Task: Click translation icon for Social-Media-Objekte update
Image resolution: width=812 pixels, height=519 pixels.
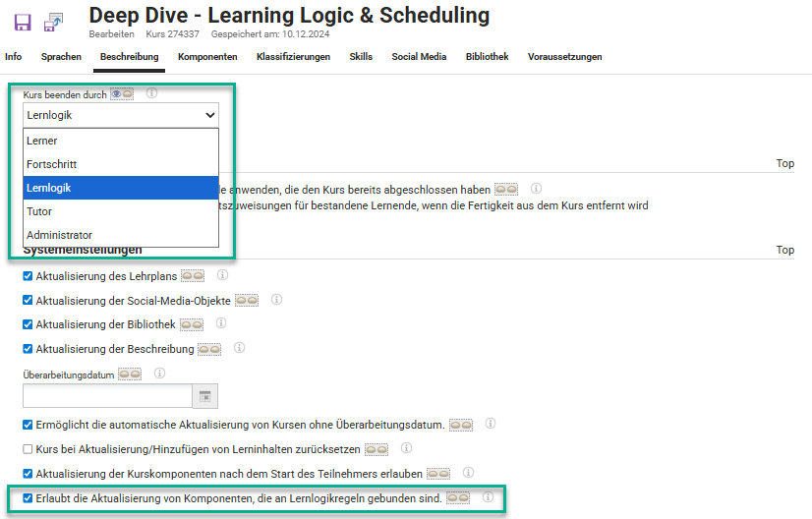Action: click(247, 301)
